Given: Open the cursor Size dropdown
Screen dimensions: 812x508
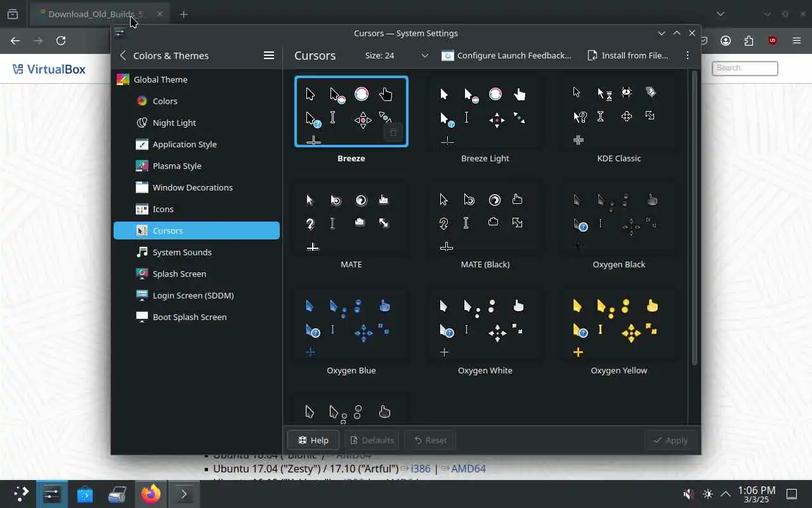Looking at the screenshot, I should [x=397, y=55].
